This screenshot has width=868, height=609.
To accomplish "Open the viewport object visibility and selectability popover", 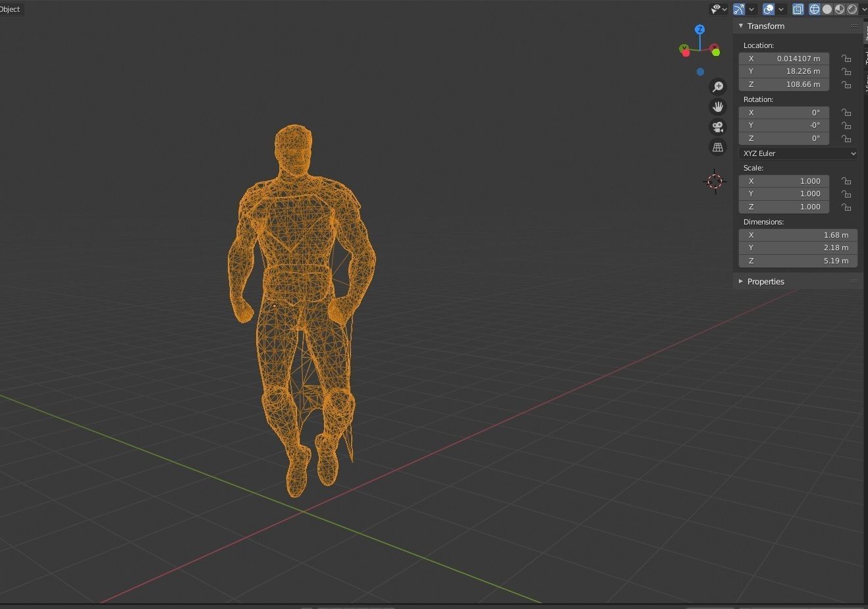I will pos(718,9).
